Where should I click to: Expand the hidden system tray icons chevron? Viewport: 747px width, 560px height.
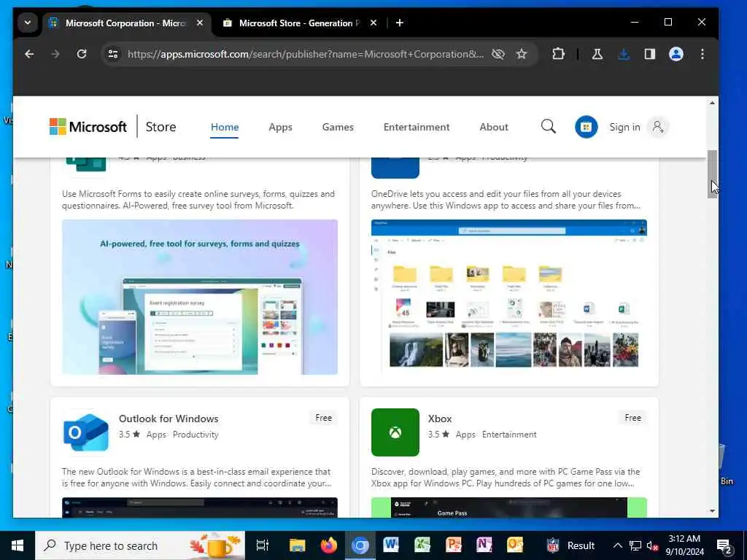click(617, 545)
